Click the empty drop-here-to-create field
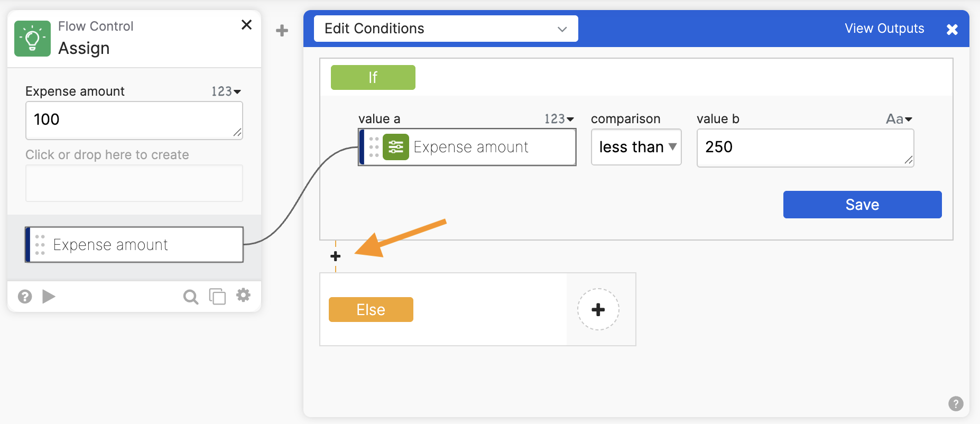 tap(134, 183)
